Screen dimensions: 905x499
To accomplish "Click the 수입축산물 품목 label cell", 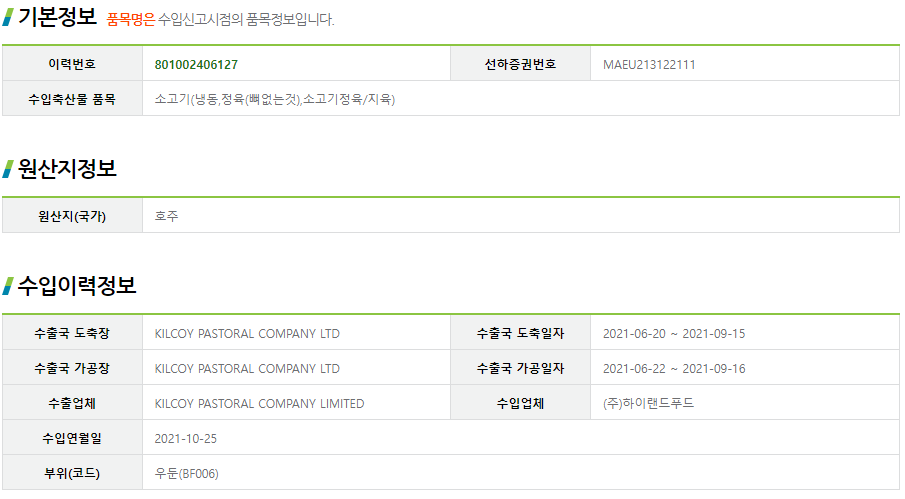I will tap(72, 99).
